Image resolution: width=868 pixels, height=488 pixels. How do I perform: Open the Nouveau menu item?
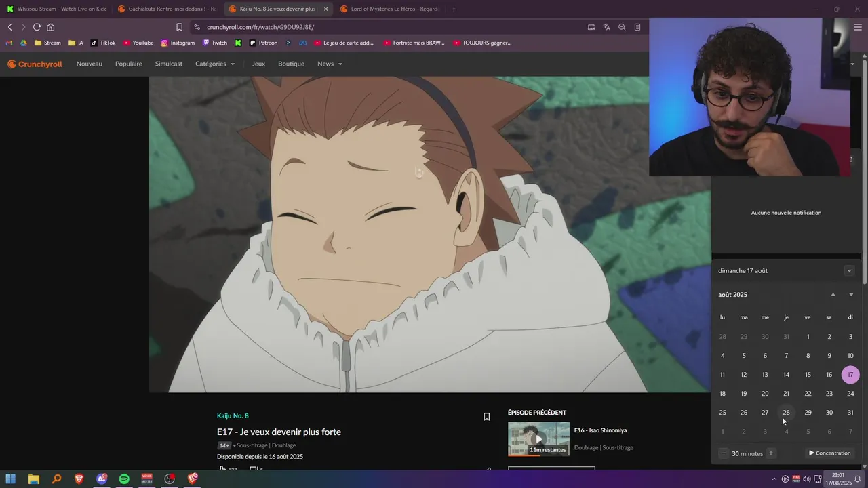[90, 64]
